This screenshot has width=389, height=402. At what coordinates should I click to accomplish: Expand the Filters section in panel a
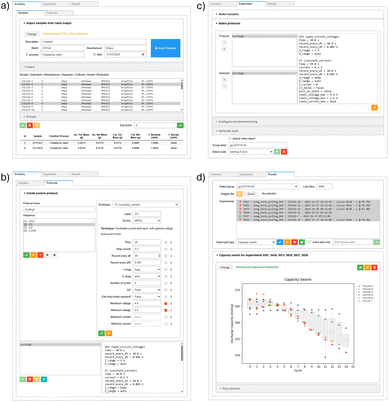point(101,67)
